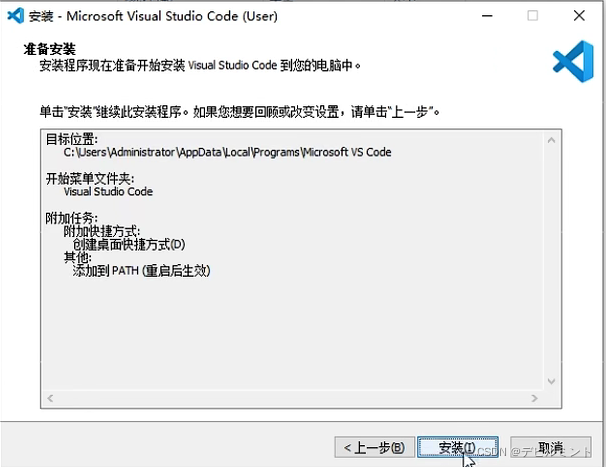Screen dimensions: 606x467
Task: Click the 目标位置 label in summary
Action: pos(72,139)
